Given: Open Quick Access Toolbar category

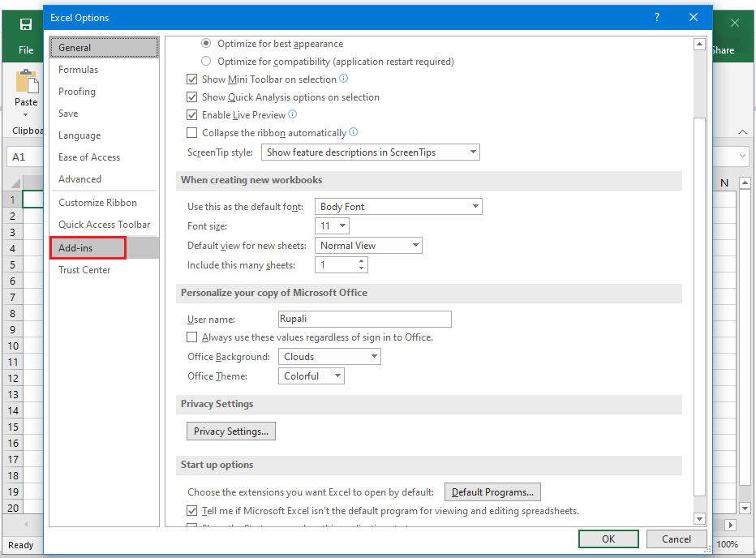Looking at the screenshot, I should coord(104,225).
